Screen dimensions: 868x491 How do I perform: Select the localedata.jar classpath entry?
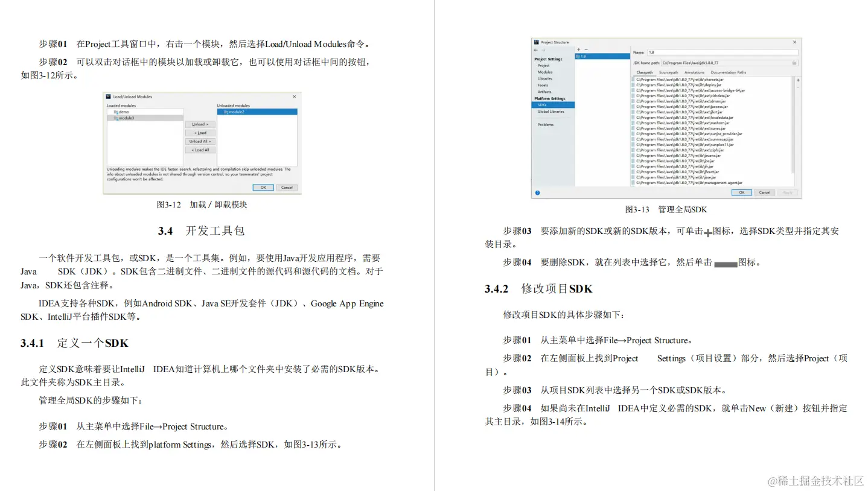(x=682, y=118)
